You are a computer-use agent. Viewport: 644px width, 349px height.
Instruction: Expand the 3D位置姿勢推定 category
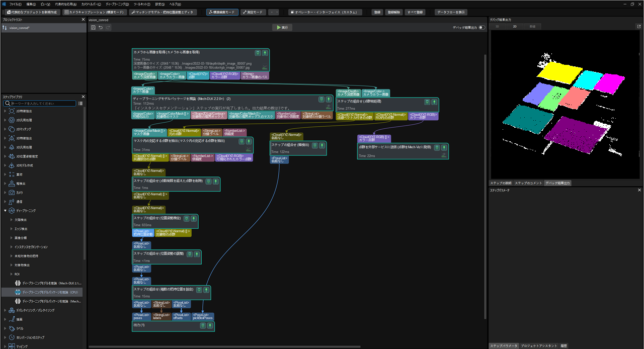click(6, 156)
